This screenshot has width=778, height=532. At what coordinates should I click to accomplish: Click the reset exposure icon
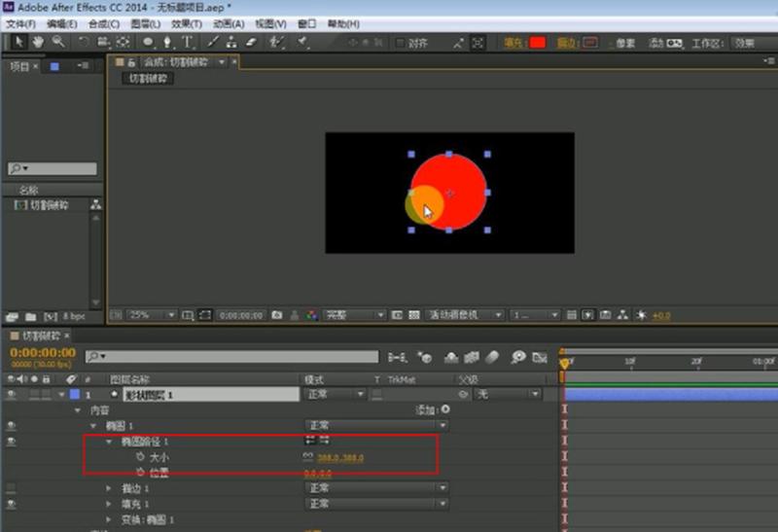641,315
